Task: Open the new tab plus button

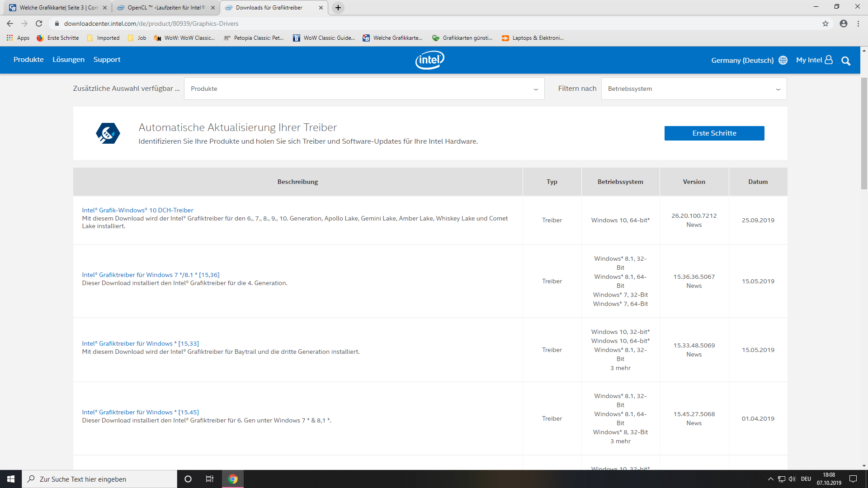Action: click(x=338, y=8)
